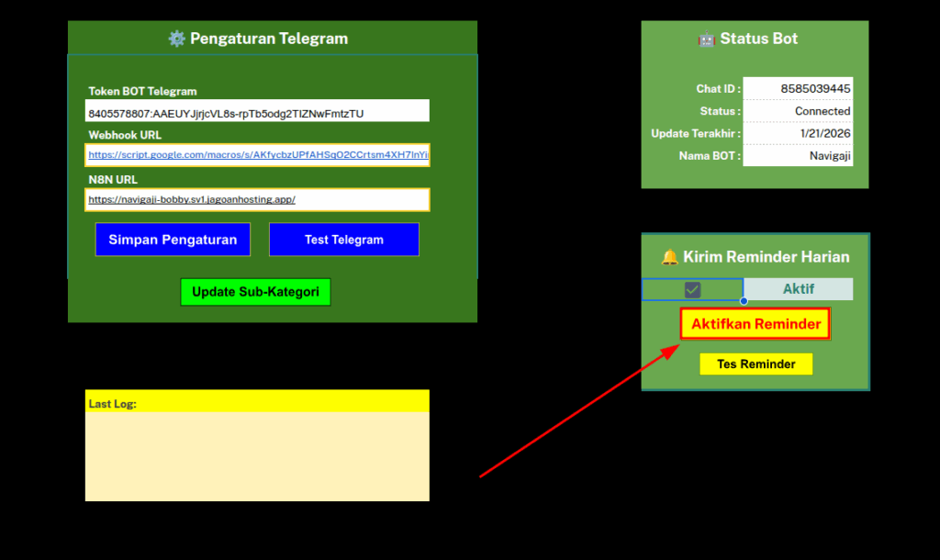Click the yellow Last Log header
940x560 pixels.
[x=257, y=402]
